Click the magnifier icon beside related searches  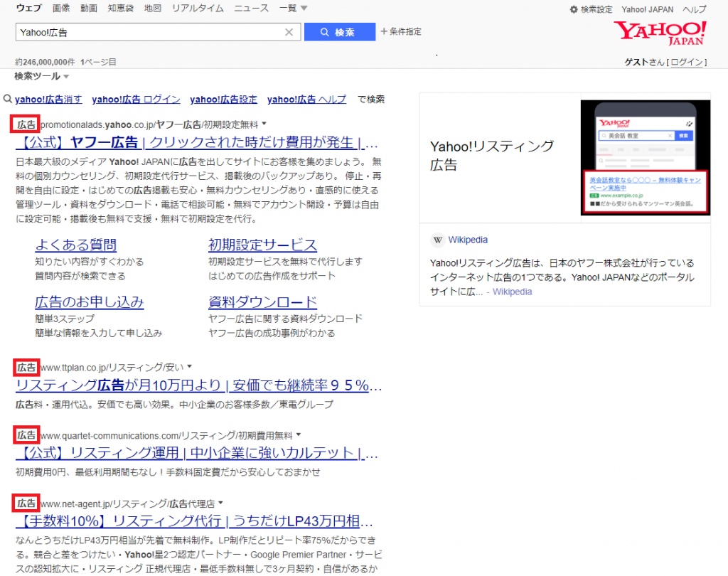[7, 99]
